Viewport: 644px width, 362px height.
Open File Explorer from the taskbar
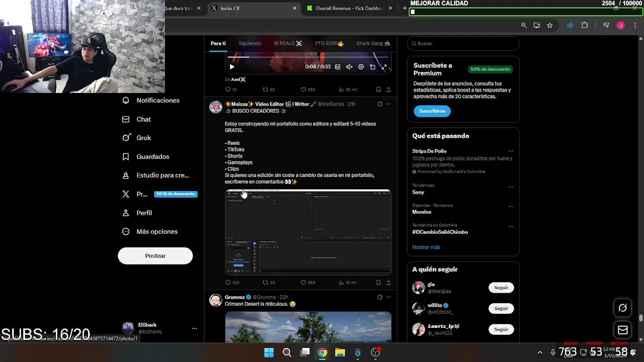coord(340,352)
